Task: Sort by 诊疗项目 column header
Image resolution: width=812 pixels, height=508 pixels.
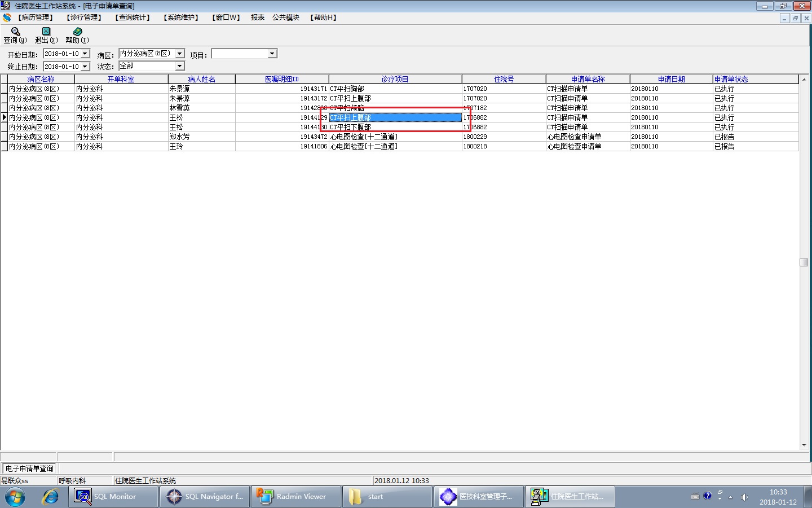Action: pyautogui.click(x=395, y=79)
